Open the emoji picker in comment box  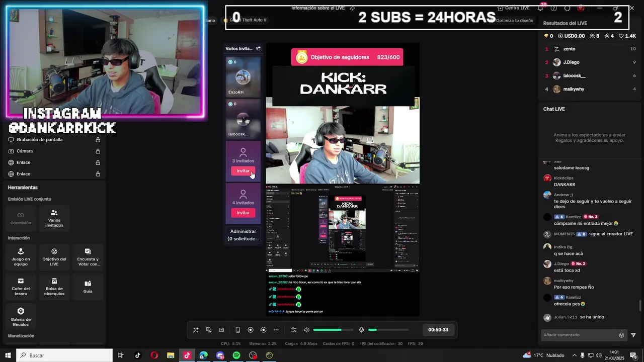[621, 335]
